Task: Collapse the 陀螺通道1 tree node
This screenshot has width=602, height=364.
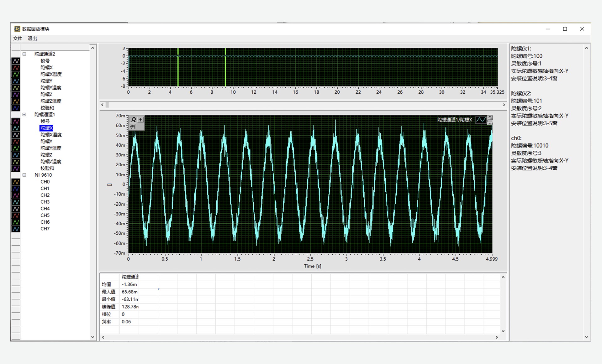Action: pyautogui.click(x=24, y=114)
